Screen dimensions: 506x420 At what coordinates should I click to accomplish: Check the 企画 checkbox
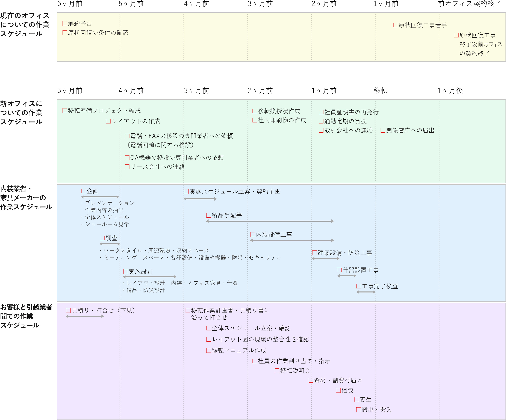click(x=84, y=191)
